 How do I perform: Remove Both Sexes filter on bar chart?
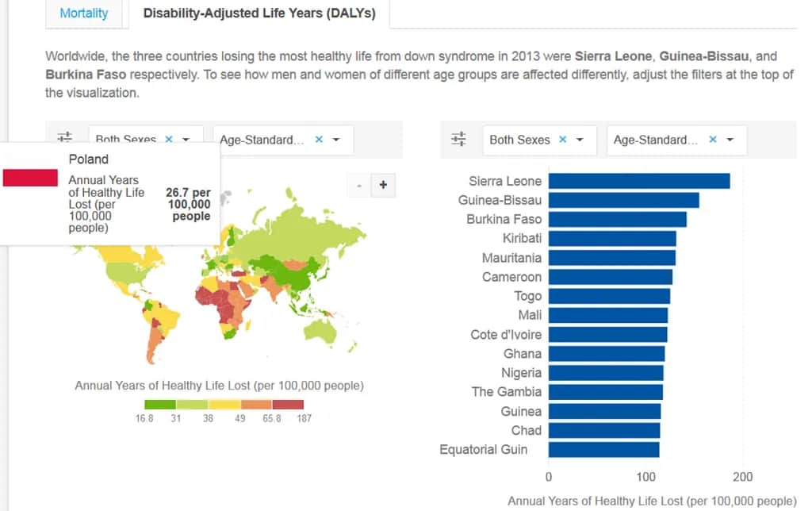(563, 140)
